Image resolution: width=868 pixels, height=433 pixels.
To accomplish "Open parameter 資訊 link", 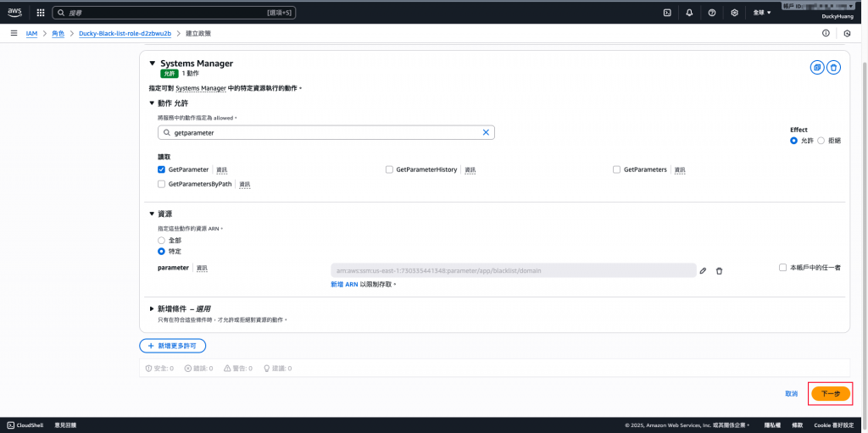I will point(202,268).
